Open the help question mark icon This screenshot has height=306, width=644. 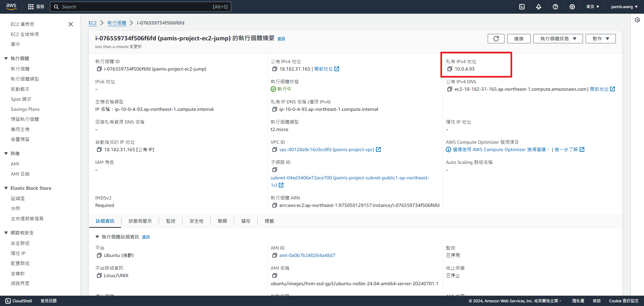point(555,7)
